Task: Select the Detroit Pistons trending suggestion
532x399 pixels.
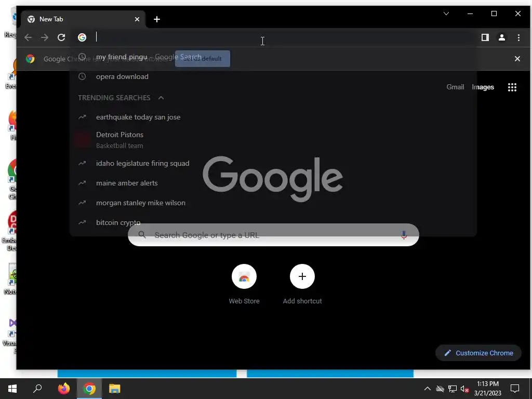Action: pyautogui.click(x=273, y=140)
